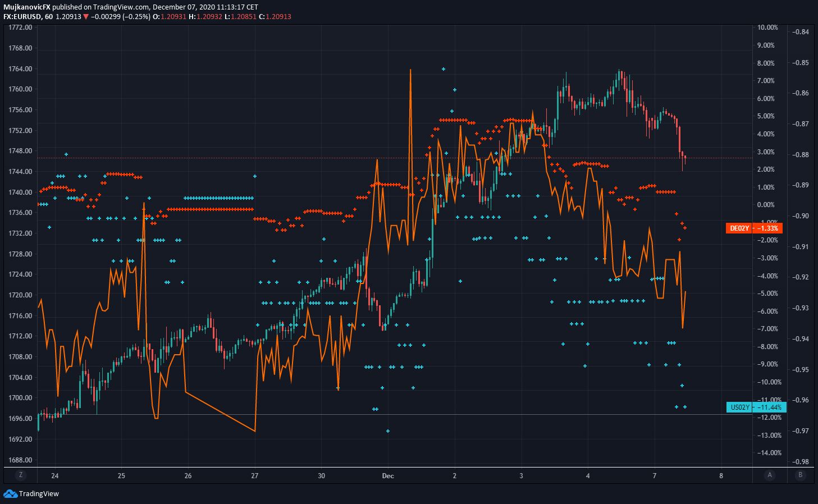Click the 1772.00 label on left price axis
Viewport: 818px width, 504px height.
coord(20,28)
